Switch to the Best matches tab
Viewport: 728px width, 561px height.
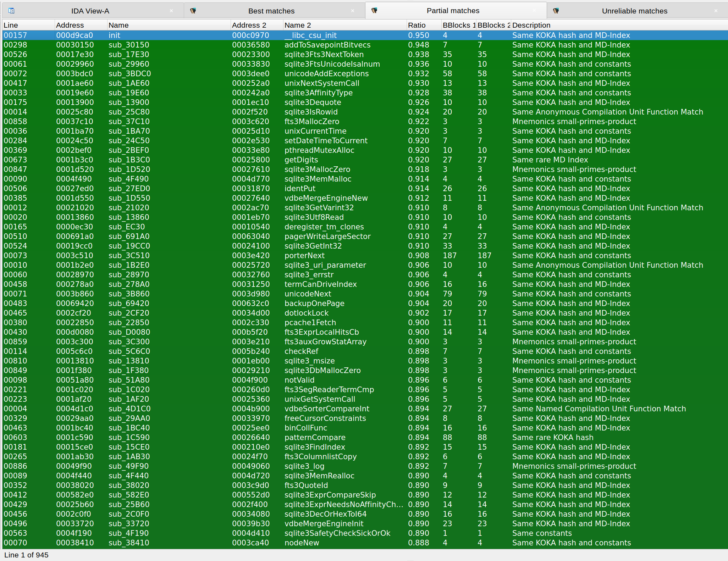click(x=271, y=11)
